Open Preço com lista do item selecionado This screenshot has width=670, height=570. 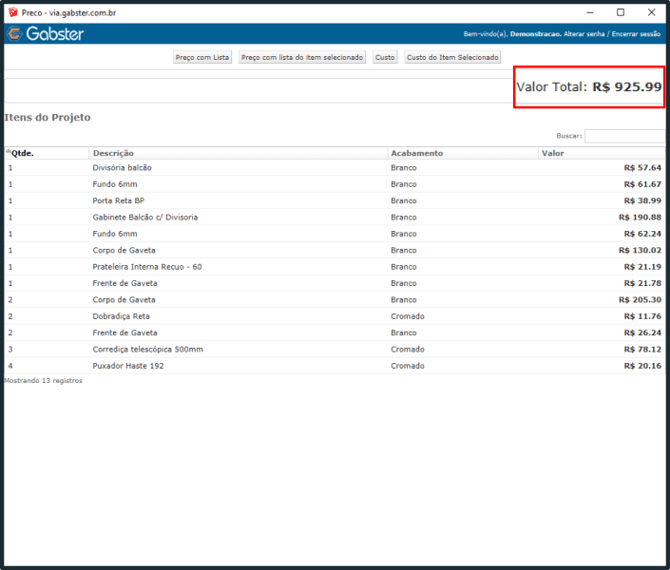tap(302, 58)
